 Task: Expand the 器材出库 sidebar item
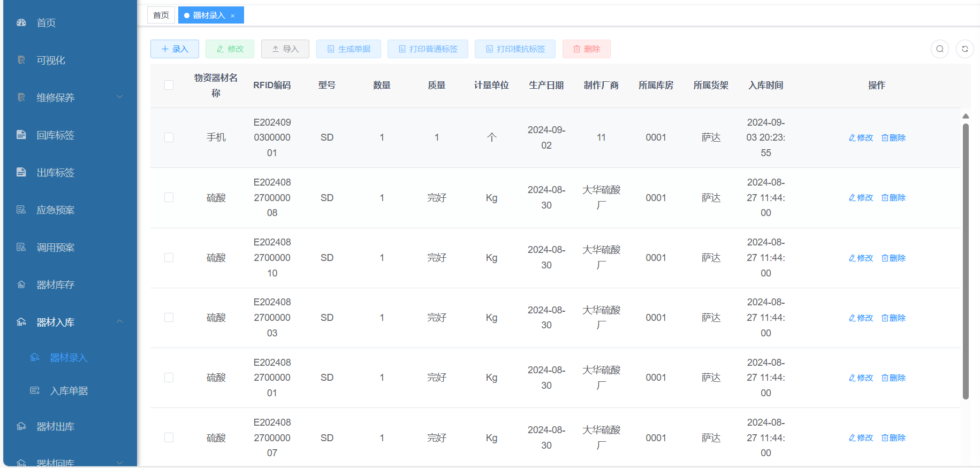click(55, 427)
